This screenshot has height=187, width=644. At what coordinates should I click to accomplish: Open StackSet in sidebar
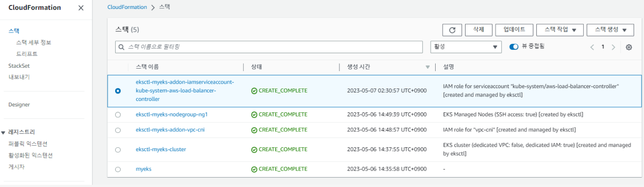point(19,66)
